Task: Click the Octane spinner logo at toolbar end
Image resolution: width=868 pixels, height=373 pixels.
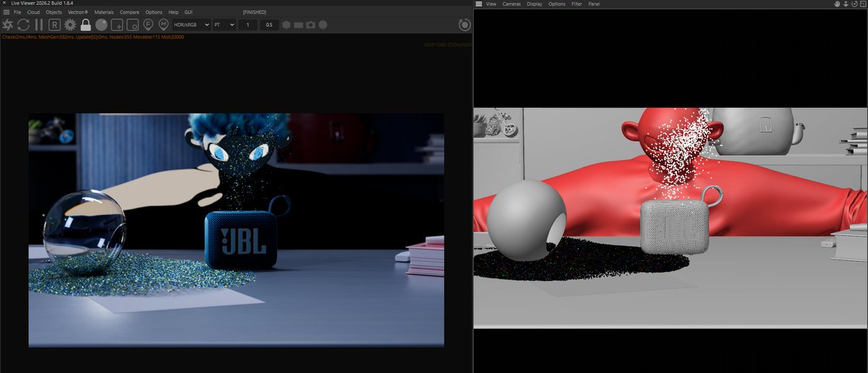Action: (x=464, y=25)
